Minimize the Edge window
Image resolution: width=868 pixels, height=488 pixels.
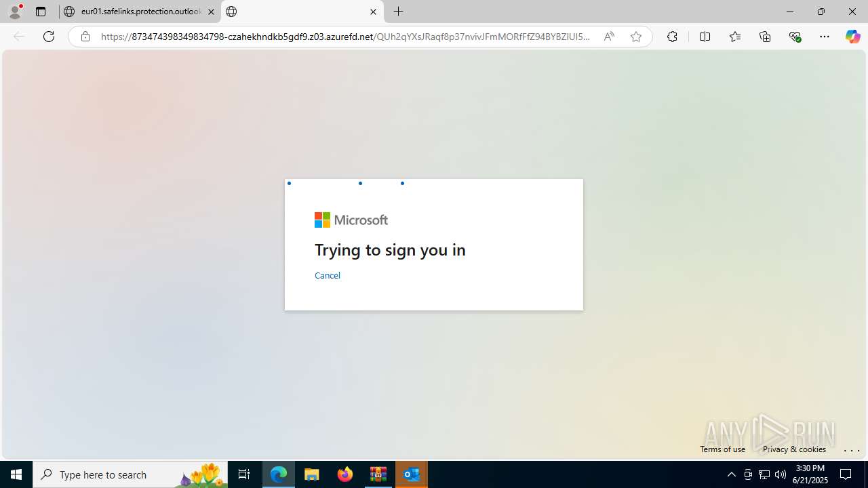tap(789, 12)
